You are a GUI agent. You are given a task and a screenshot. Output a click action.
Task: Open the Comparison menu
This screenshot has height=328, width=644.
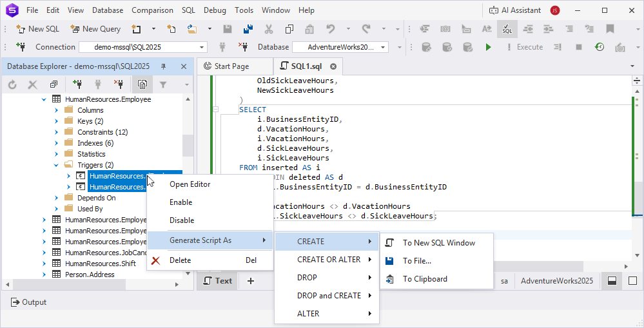152,10
